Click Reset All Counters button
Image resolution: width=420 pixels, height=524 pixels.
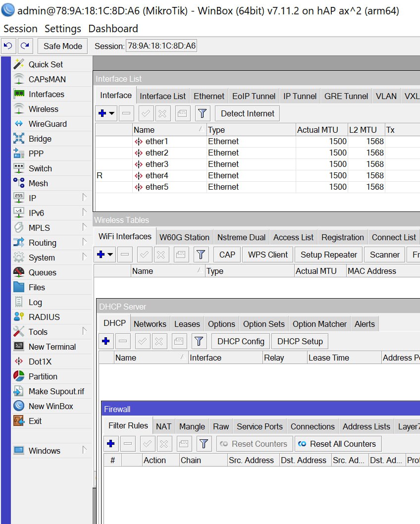coord(338,444)
